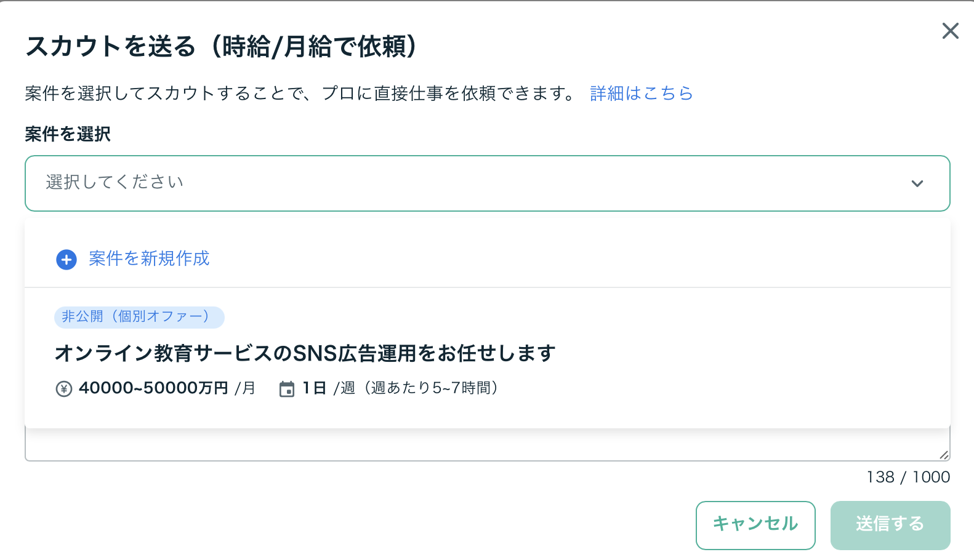
Task: Click the 案件を選択 field label
Action: pyautogui.click(x=68, y=134)
